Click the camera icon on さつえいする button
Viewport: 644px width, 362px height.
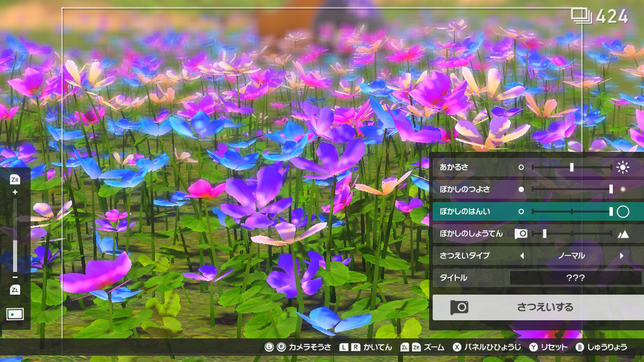(x=459, y=307)
